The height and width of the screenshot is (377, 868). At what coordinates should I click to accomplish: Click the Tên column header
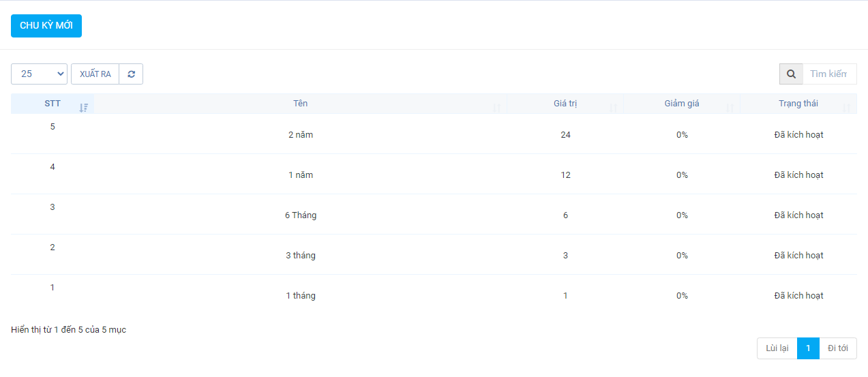[x=301, y=104]
